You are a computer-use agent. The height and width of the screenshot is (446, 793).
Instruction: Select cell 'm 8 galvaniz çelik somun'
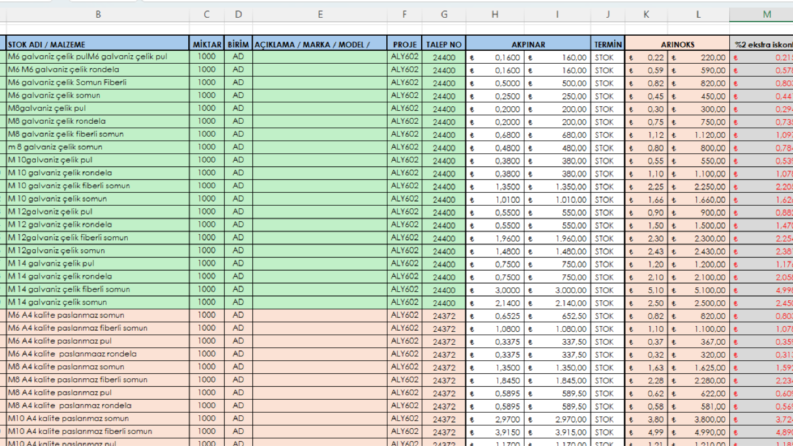click(98, 147)
